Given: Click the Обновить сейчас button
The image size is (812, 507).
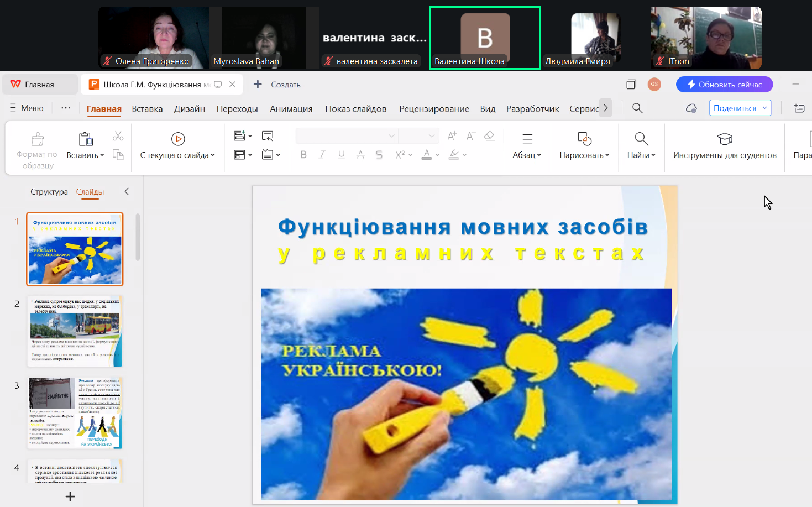Looking at the screenshot, I should click(724, 85).
